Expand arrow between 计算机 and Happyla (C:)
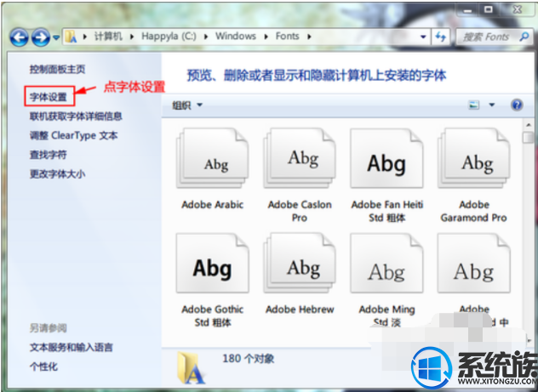The image size is (538, 392). 132,37
